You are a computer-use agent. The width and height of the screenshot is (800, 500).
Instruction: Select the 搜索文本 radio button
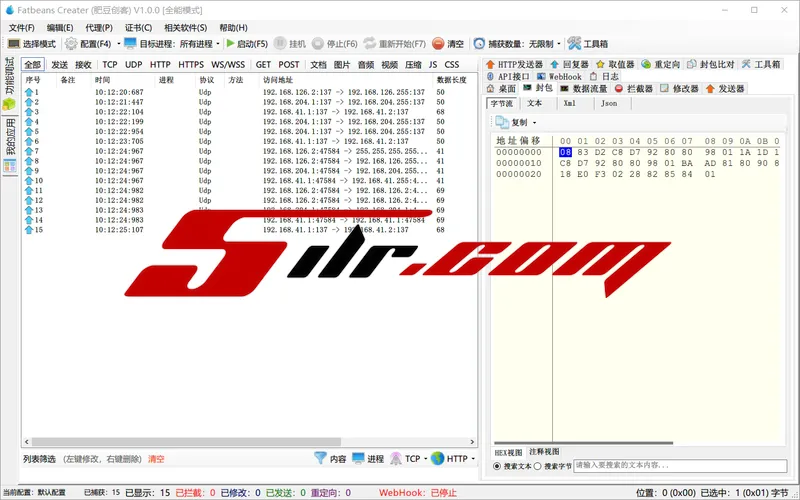point(496,466)
